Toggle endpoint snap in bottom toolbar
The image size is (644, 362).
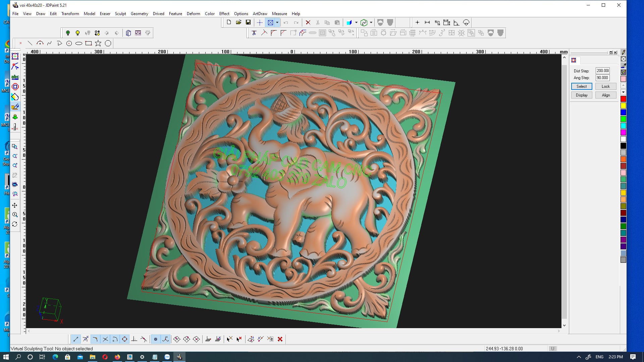pyautogui.click(x=76, y=339)
